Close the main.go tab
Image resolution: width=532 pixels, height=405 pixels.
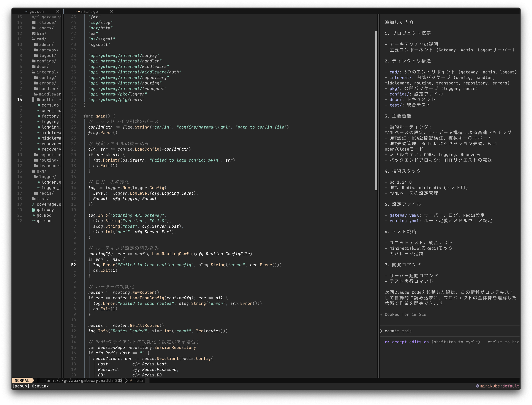click(112, 11)
